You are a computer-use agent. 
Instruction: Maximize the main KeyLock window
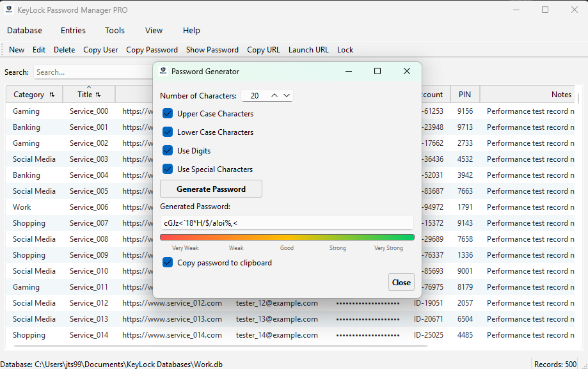click(545, 10)
